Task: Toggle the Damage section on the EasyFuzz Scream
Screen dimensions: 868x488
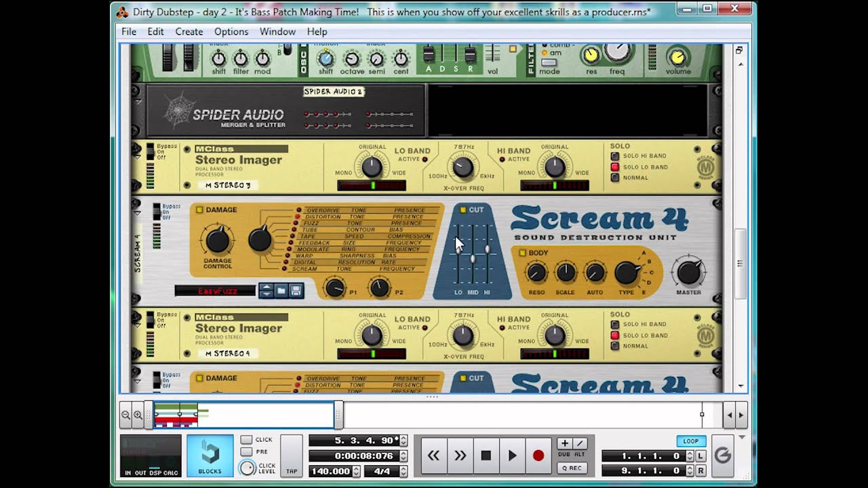Action: click(199, 210)
